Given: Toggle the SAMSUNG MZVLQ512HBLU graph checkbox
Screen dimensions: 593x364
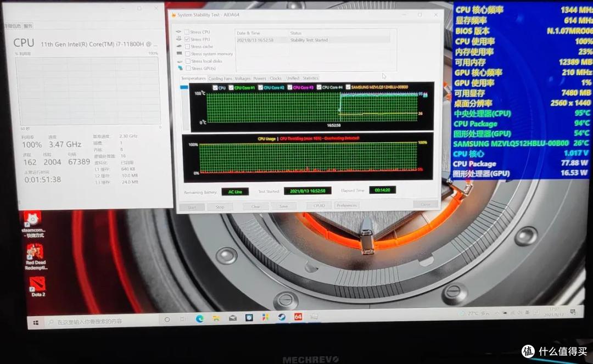Looking at the screenshot, I should coord(348,87).
